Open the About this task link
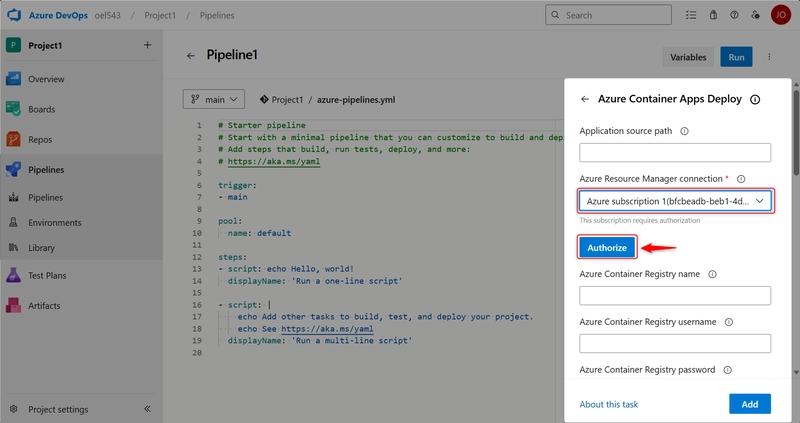The width and height of the screenshot is (800, 423). 608,404
